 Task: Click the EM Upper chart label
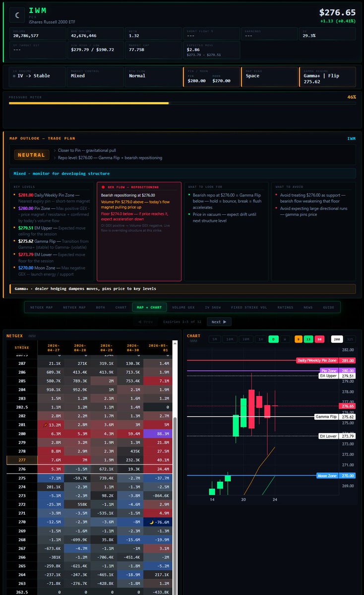328,376
